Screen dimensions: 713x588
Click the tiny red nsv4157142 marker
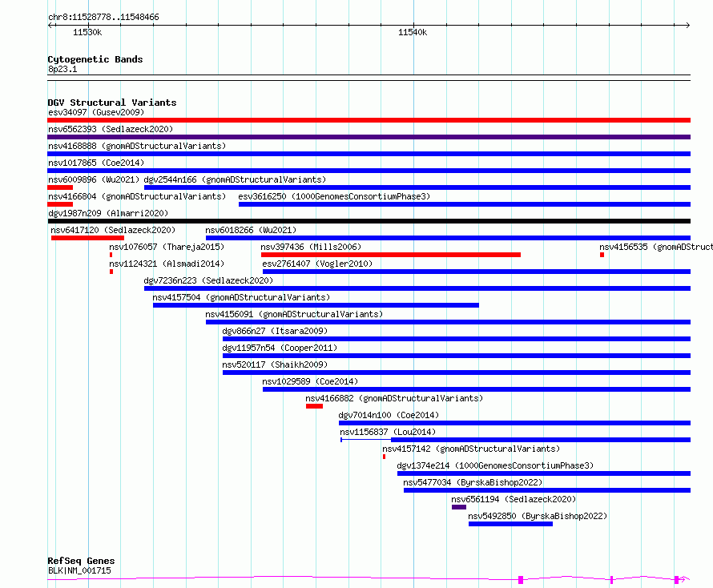coord(385,457)
